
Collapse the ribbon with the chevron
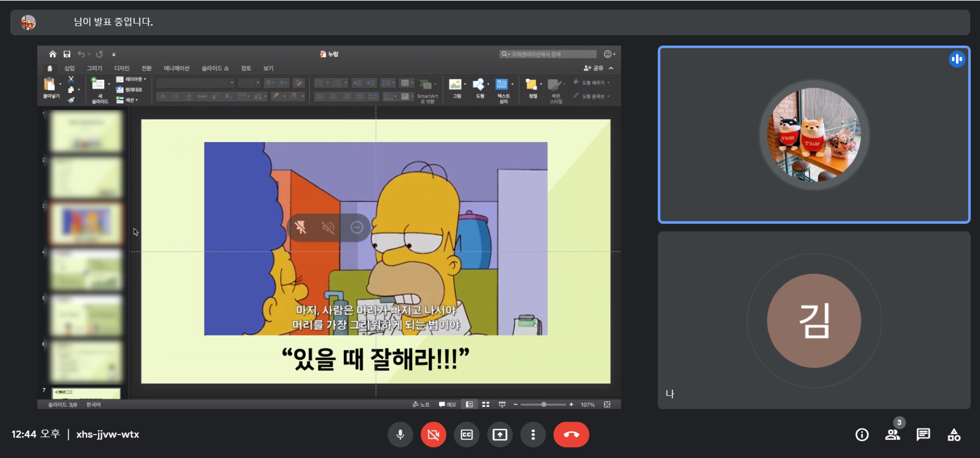[611, 68]
